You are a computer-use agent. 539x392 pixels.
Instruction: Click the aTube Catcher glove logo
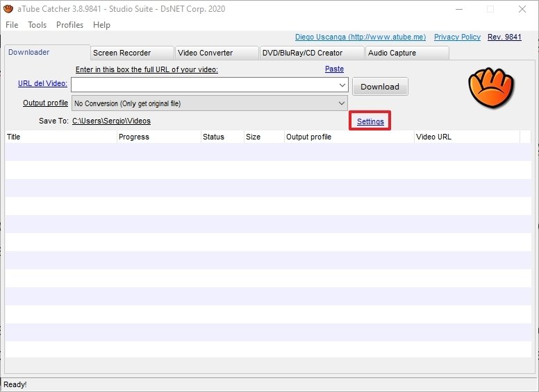491,87
